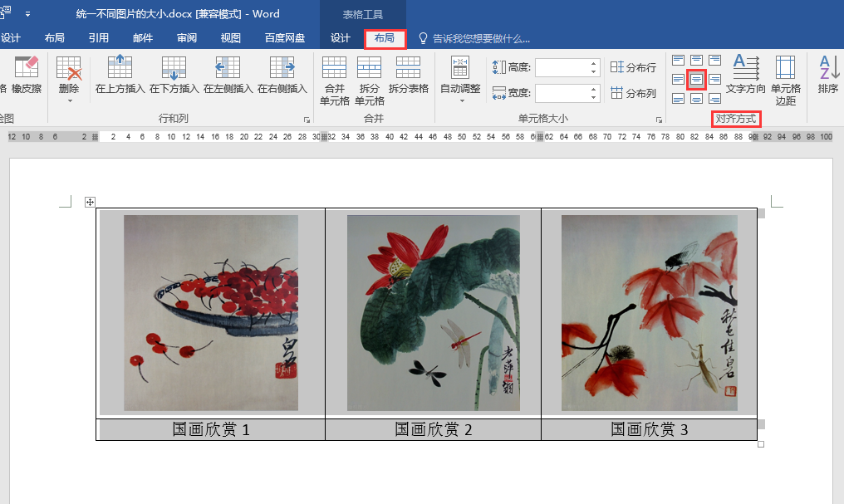Screen dimensions: 844x504
Task: Click inside the Width (宽度) field
Action: click(562, 93)
